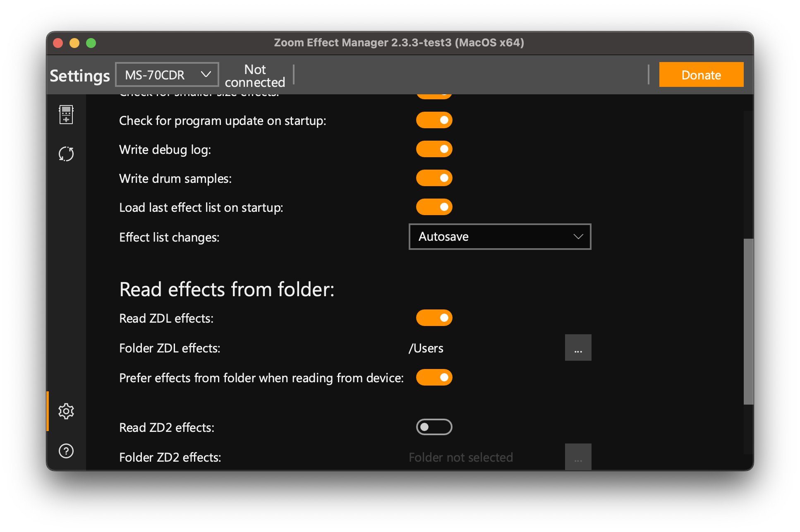800x532 pixels.
Task: Turn off Write drum samples switch
Action: 434,178
